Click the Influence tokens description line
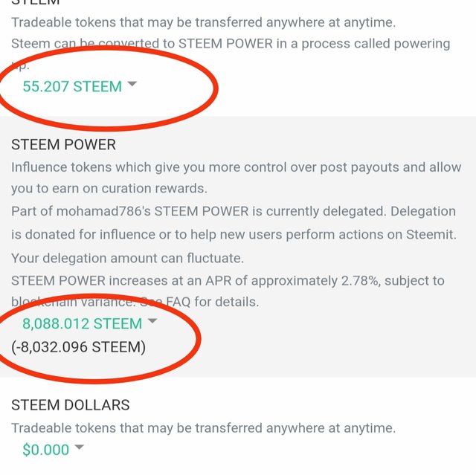 pos(237,167)
